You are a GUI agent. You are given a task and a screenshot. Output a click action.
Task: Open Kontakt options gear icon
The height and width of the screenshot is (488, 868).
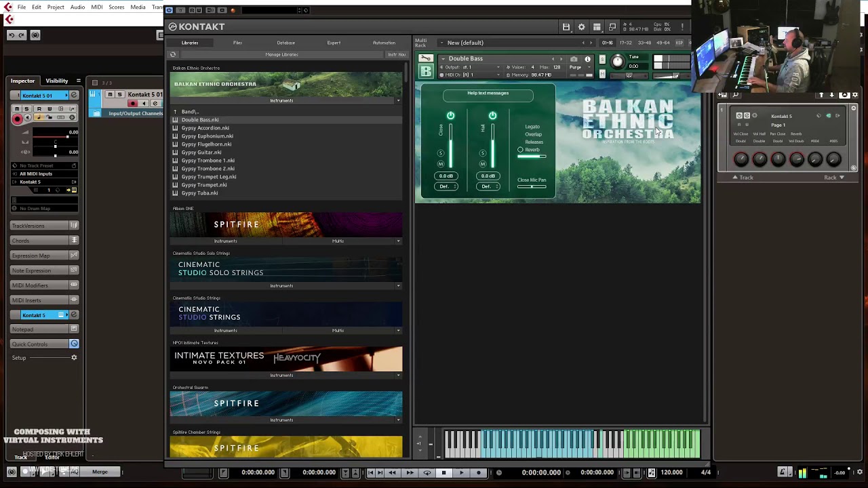pyautogui.click(x=581, y=27)
